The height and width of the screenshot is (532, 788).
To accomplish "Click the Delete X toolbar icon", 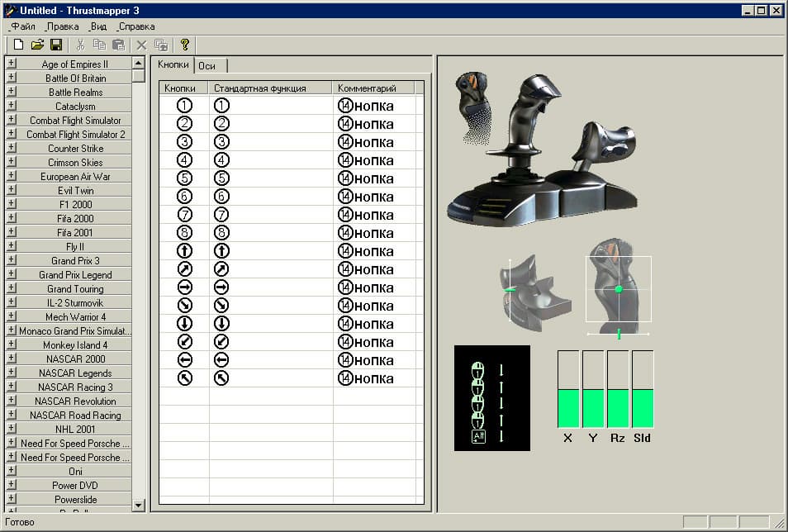I will (x=142, y=45).
